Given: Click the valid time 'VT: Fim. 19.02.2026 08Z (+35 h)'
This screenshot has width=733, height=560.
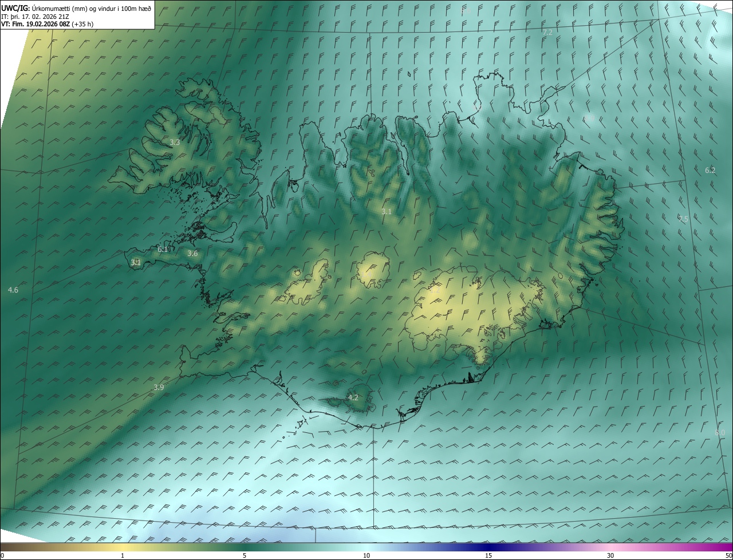Looking at the screenshot, I should pos(48,24).
